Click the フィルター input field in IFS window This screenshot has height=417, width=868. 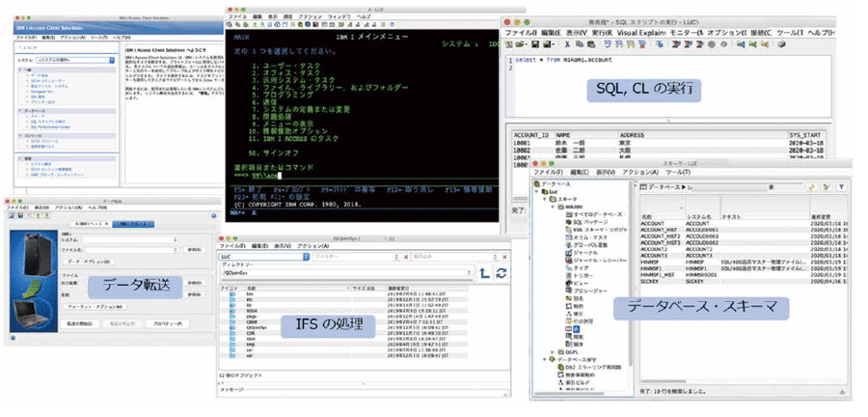click(x=355, y=257)
